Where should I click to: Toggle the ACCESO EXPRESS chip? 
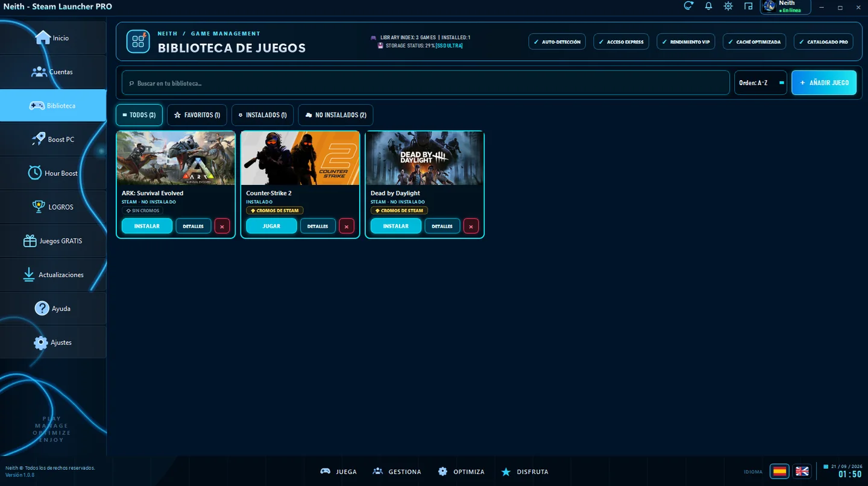tap(621, 42)
